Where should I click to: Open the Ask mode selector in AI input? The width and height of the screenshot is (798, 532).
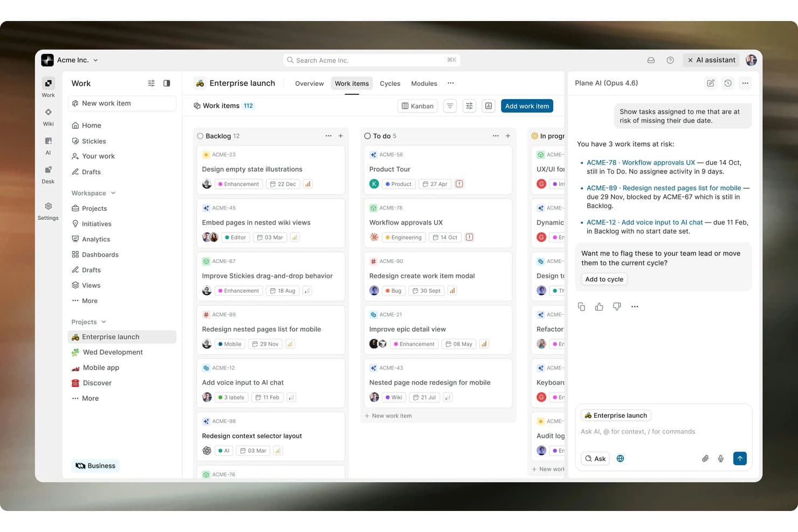[x=595, y=459]
